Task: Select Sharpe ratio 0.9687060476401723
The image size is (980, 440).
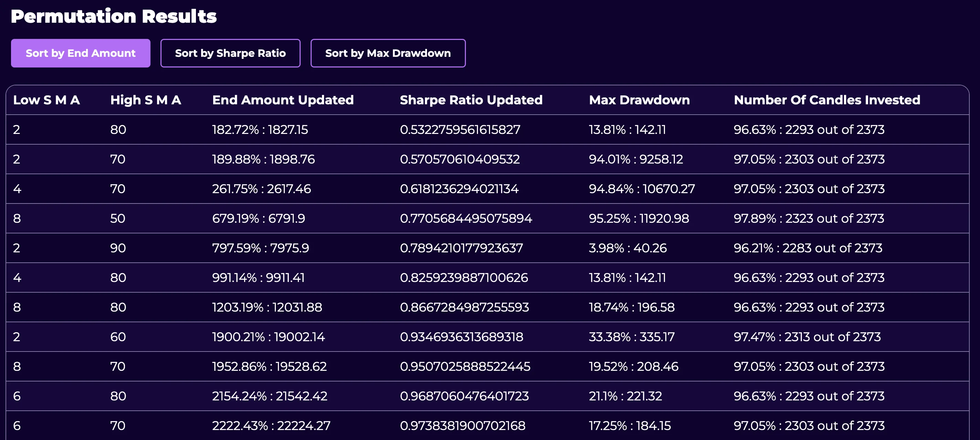Action: pos(464,397)
